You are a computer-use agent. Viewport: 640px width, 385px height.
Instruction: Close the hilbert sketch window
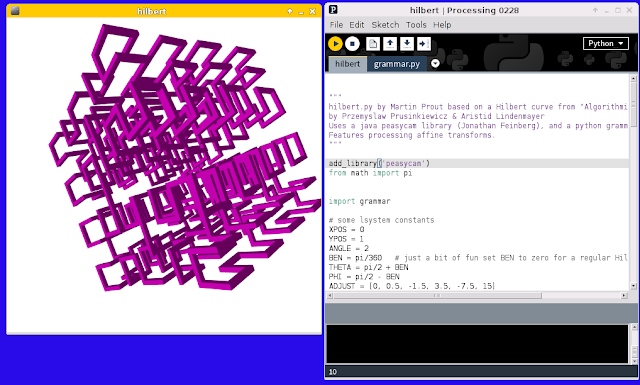tap(312, 11)
